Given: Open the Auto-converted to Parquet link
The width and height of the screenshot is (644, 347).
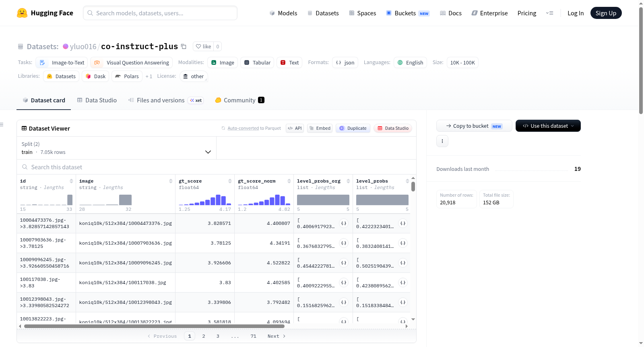Looking at the screenshot, I should pyautogui.click(x=243, y=128).
